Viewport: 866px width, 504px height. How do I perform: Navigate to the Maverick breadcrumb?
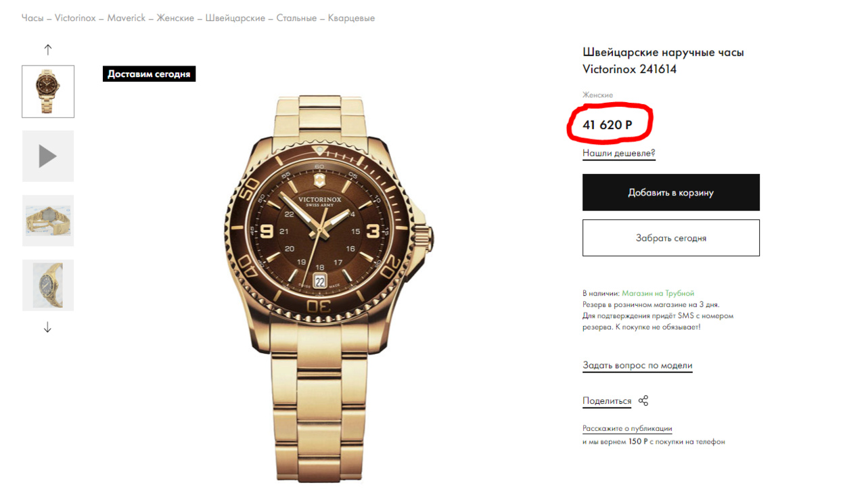127,18
